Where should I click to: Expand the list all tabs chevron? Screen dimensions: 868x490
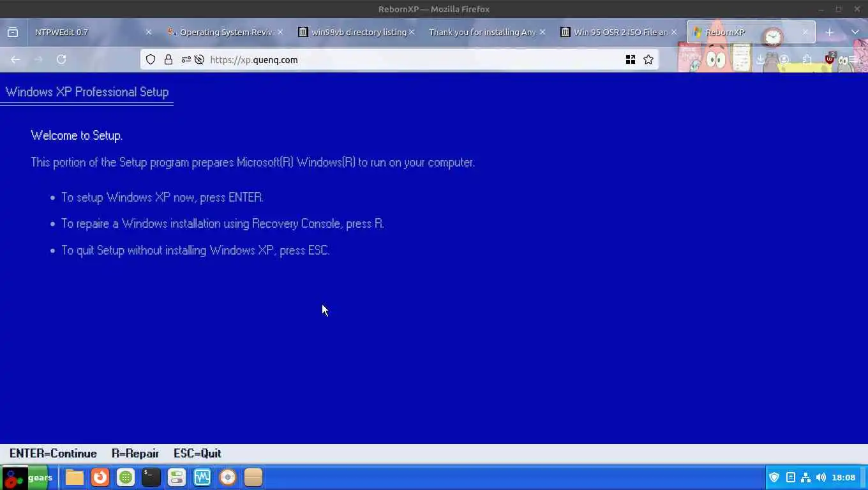click(x=855, y=32)
